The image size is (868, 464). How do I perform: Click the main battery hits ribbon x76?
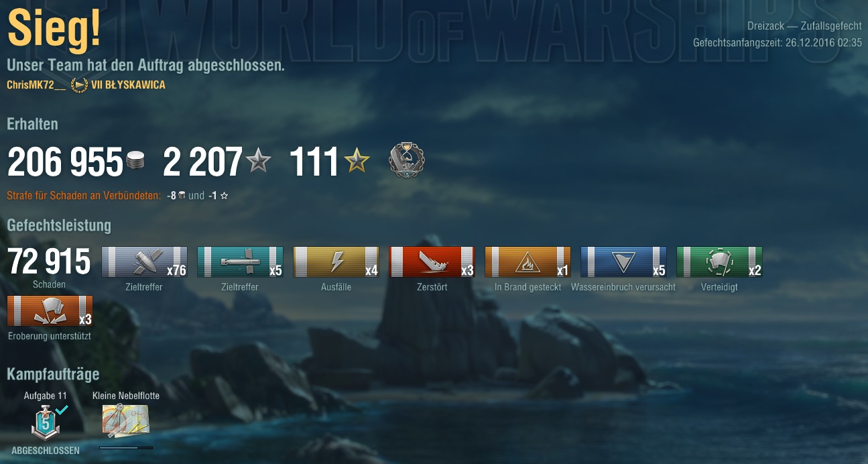[144, 262]
